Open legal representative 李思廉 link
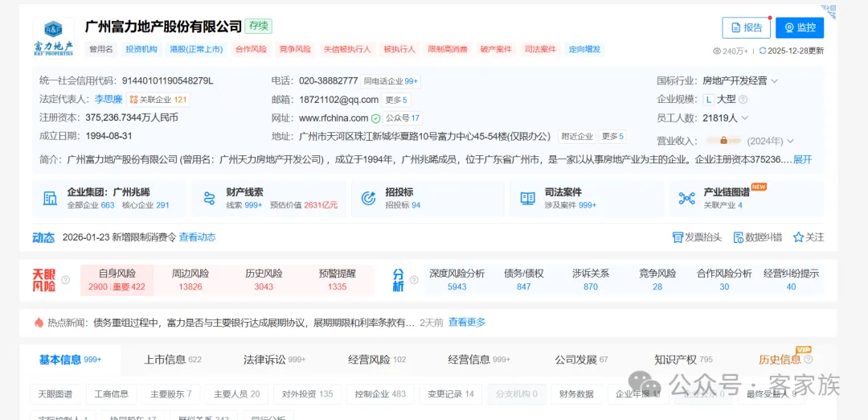This screenshot has width=868, height=420. pyautogui.click(x=108, y=100)
